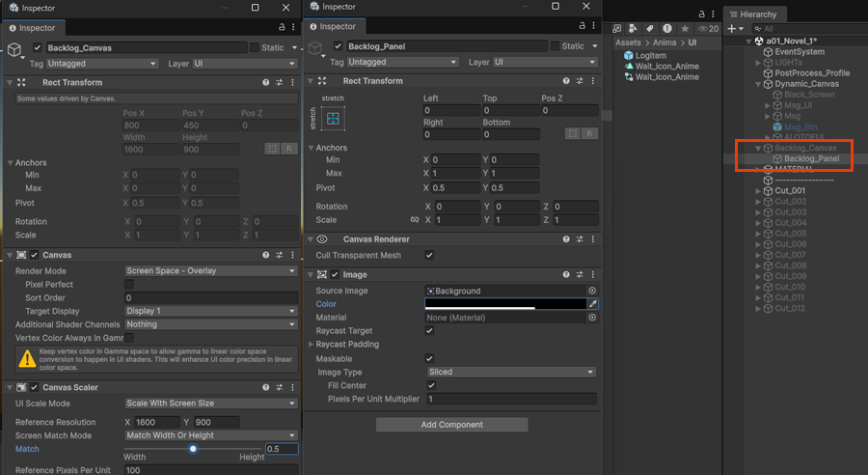This screenshot has width=868, height=475.
Task: Disable the Raycast Target checkbox
Action: (429, 331)
